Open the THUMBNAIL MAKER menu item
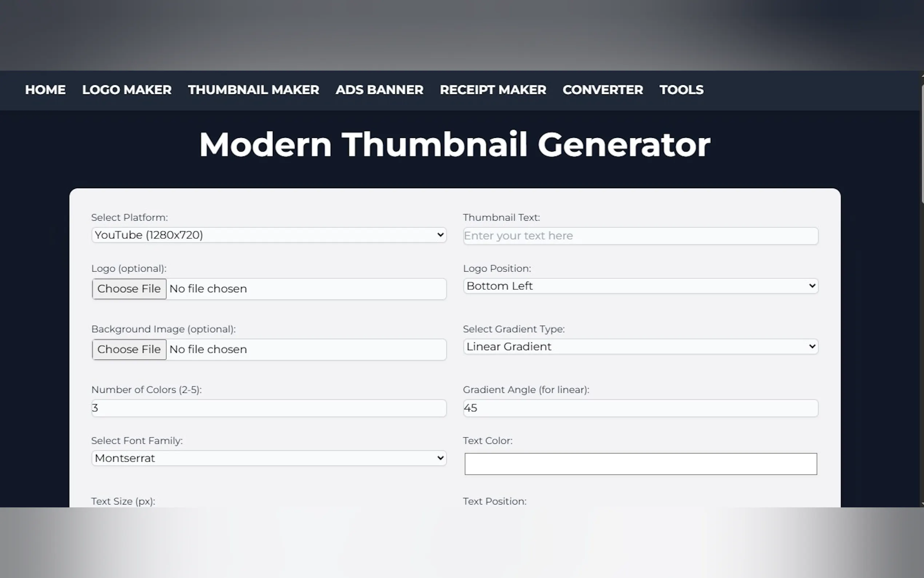Viewport: 924px width, 578px height. tap(253, 90)
